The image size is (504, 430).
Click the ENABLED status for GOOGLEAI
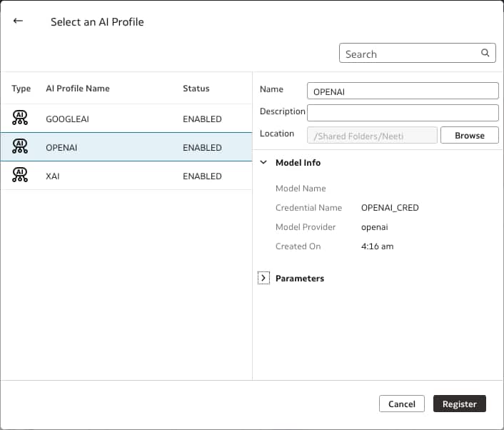point(202,119)
